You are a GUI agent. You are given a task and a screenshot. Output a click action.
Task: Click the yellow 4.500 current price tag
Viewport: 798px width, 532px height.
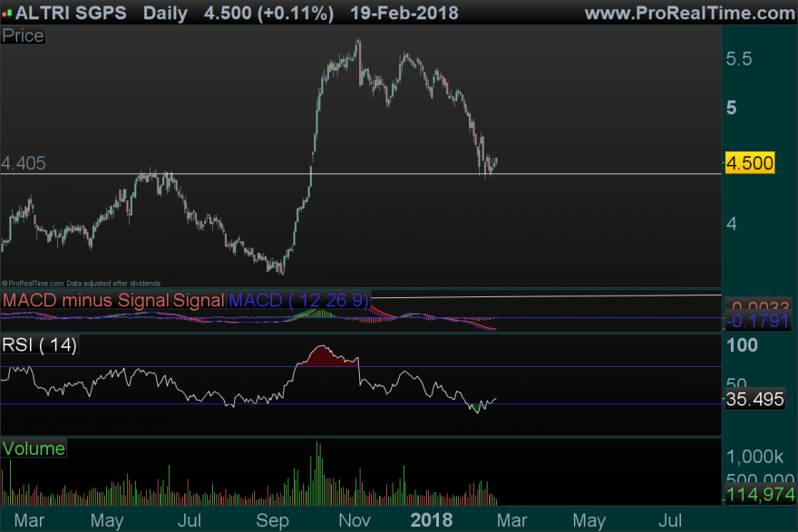tap(750, 163)
